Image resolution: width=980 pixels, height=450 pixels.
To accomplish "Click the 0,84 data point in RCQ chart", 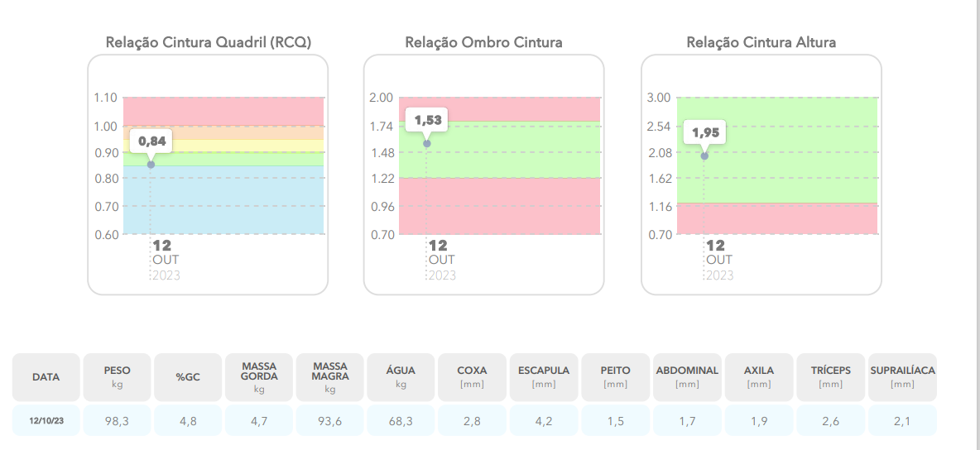I will pyautogui.click(x=151, y=165).
